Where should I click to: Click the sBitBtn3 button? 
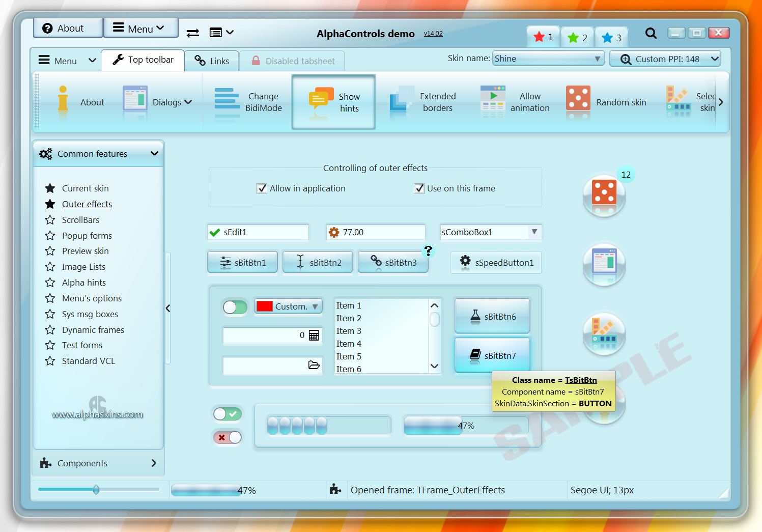tap(393, 262)
